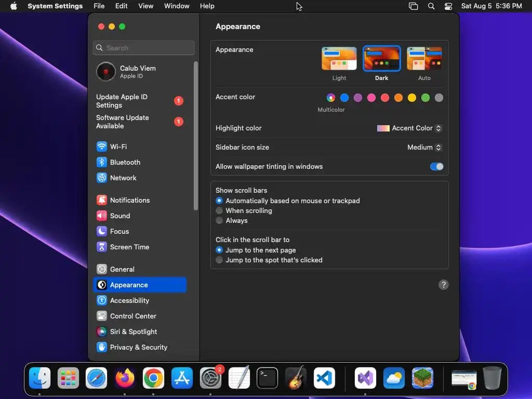Open the File menu

pos(99,6)
